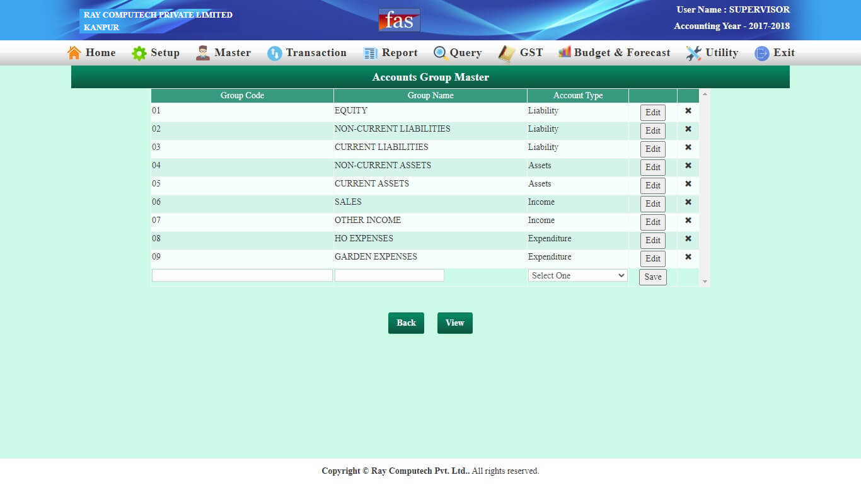Focus the new Group Name input field

[390, 275]
